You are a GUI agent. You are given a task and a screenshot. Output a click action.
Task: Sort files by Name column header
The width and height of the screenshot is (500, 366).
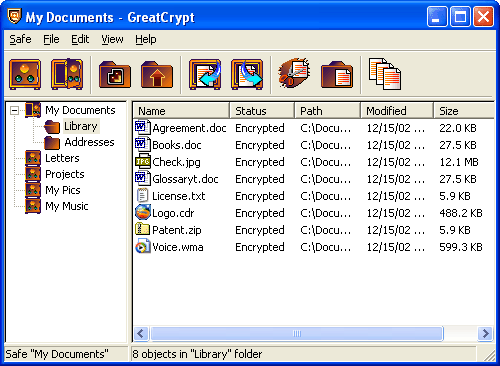181,111
